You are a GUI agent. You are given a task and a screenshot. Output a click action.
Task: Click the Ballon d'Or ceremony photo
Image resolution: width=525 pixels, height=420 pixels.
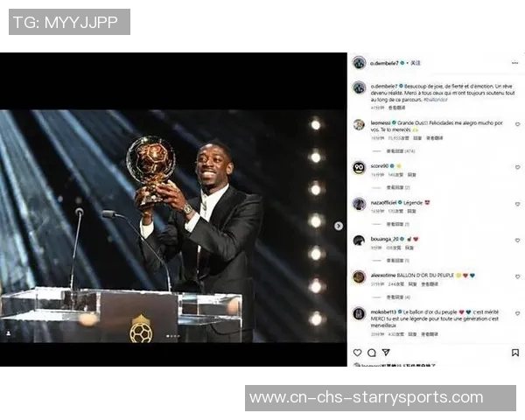point(173,226)
